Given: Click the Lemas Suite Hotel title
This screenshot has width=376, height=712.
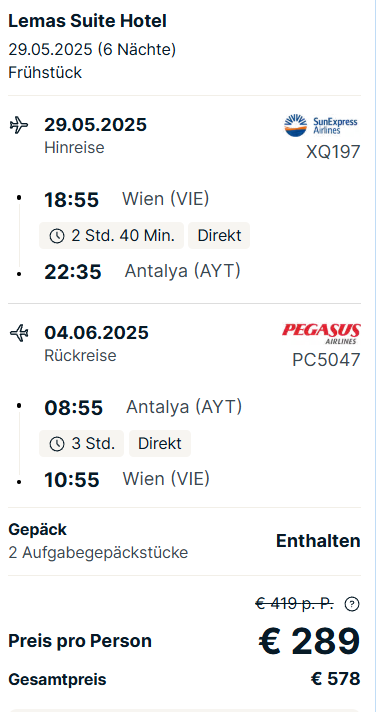Looking at the screenshot, I should click(x=88, y=21).
